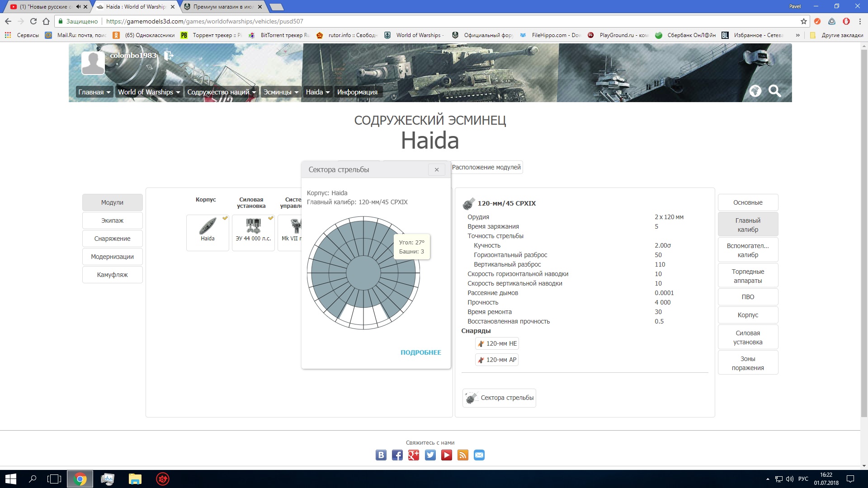
Task: Open the VK social icon in footer
Action: coord(381,455)
